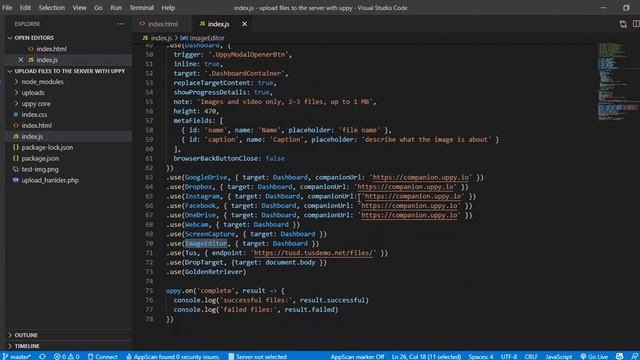The width and height of the screenshot is (640, 360).
Task: Click the minimap code overview
Action: [x=618, y=82]
